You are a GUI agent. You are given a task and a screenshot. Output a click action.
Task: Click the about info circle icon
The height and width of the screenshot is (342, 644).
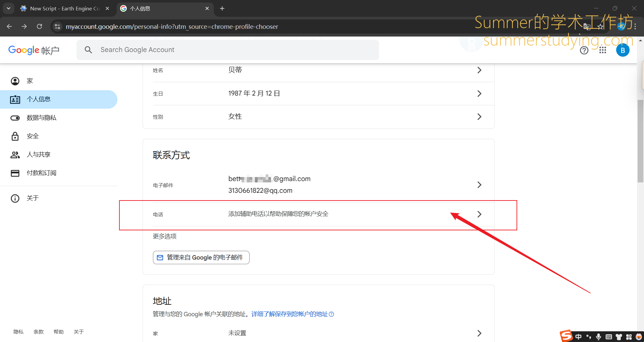(15, 198)
